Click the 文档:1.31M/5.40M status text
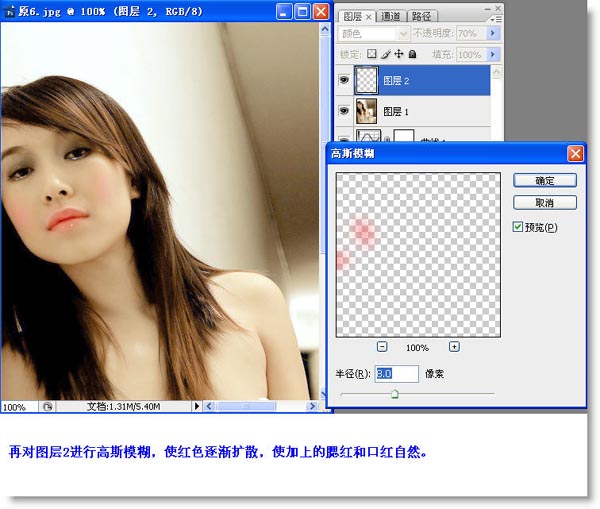Image resolution: width=600 pixels, height=509 pixels. [123, 406]
